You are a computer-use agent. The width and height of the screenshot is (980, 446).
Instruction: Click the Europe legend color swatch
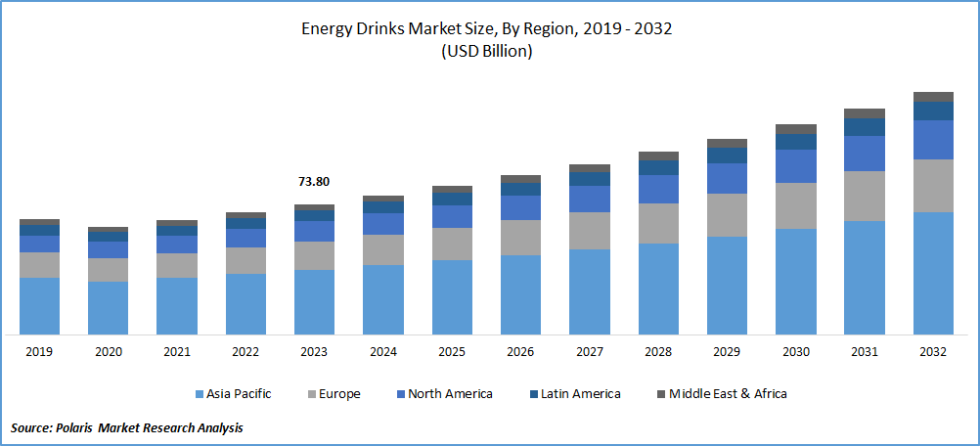click(311, 394)
